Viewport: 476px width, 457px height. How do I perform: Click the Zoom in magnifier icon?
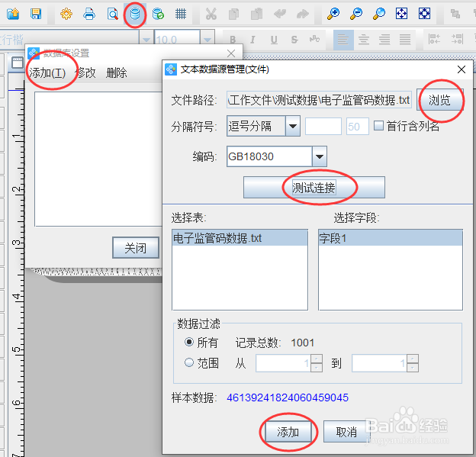[x=333, y=14]
